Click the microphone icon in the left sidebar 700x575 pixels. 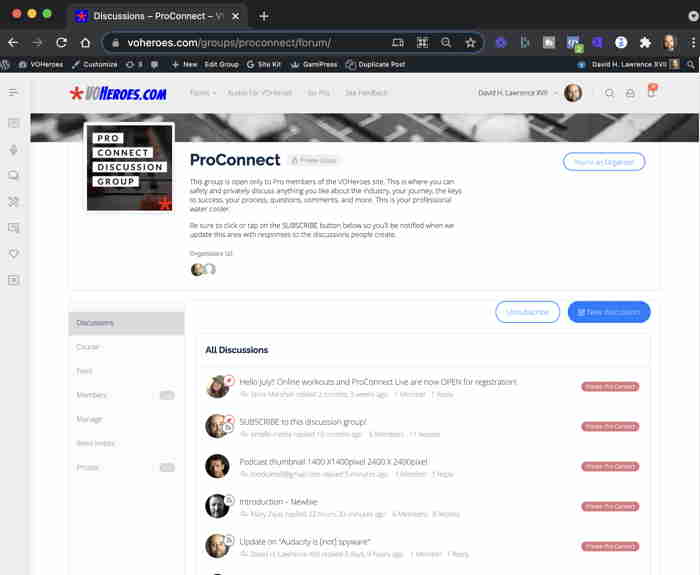point(14,150)
